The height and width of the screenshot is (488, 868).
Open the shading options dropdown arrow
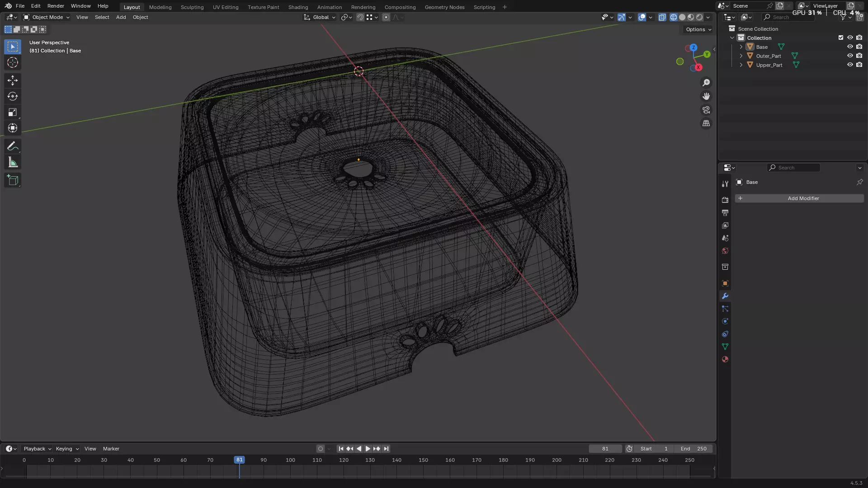(708, 17)
